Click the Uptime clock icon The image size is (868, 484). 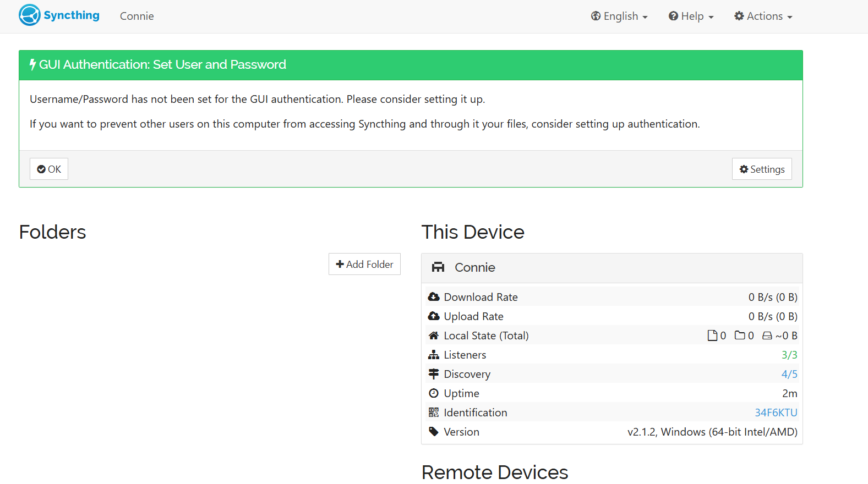tap(434, 393)
